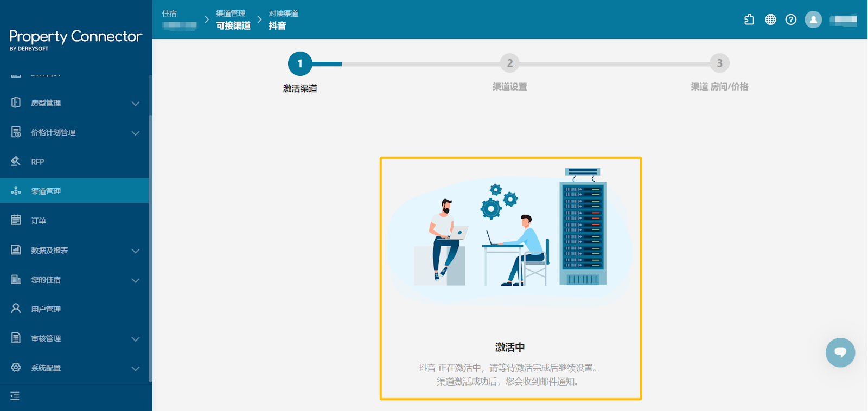Collapse the sidebar with the bottom icon
Image resolution: width=868 pixels, height=411 pixels.
coord(15,396)
